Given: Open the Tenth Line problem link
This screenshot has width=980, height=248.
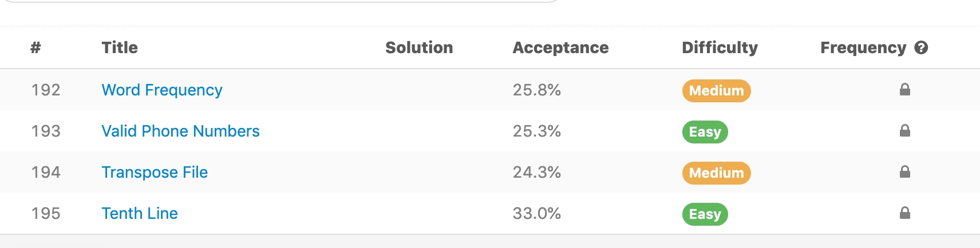Looking at the screenshot, I should click(x=140, y=214).
